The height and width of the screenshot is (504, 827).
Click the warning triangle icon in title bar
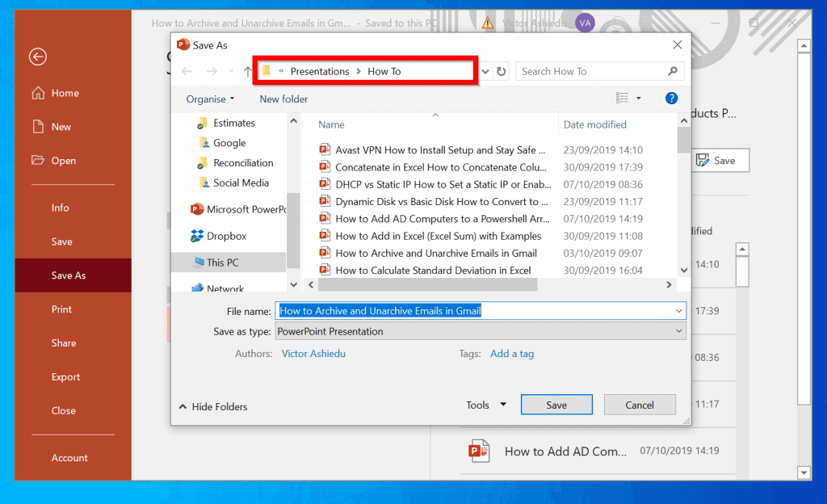pyautogui.click(x=488, y=23)
